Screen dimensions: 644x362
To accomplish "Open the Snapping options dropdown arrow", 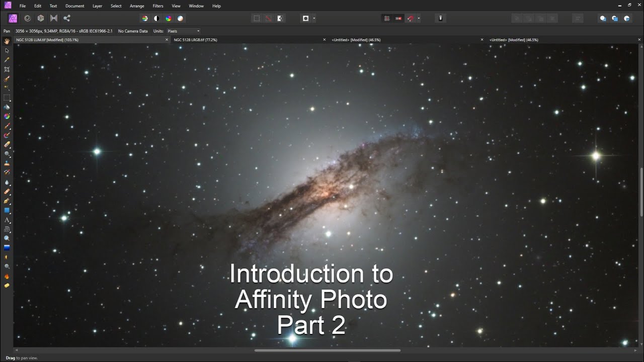I will click(x=419, y=18).
